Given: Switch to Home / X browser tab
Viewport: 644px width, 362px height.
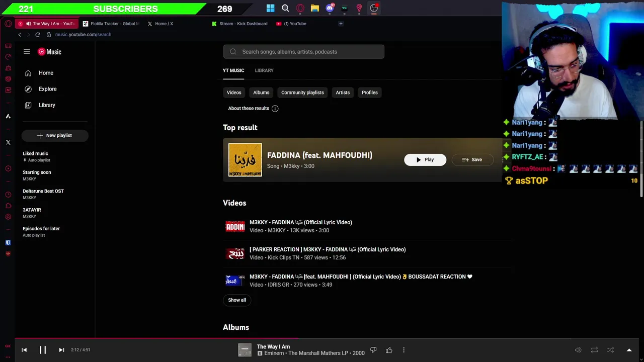Looking at the screenshot, I should (164, 24).
